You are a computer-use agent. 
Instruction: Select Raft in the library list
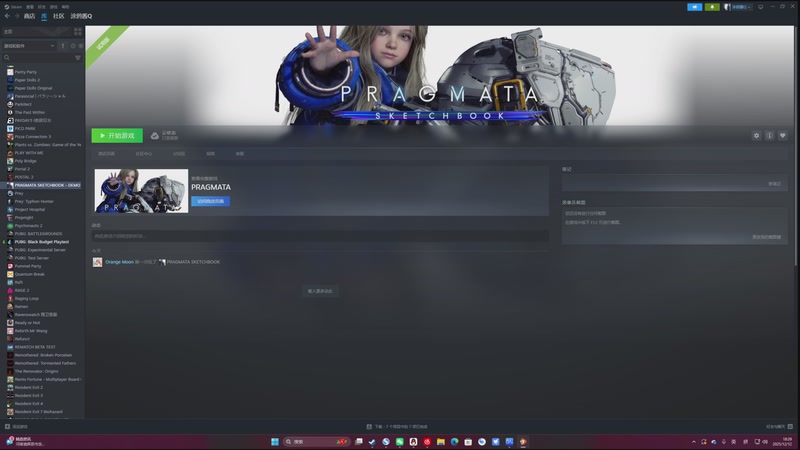pos(19,282)
